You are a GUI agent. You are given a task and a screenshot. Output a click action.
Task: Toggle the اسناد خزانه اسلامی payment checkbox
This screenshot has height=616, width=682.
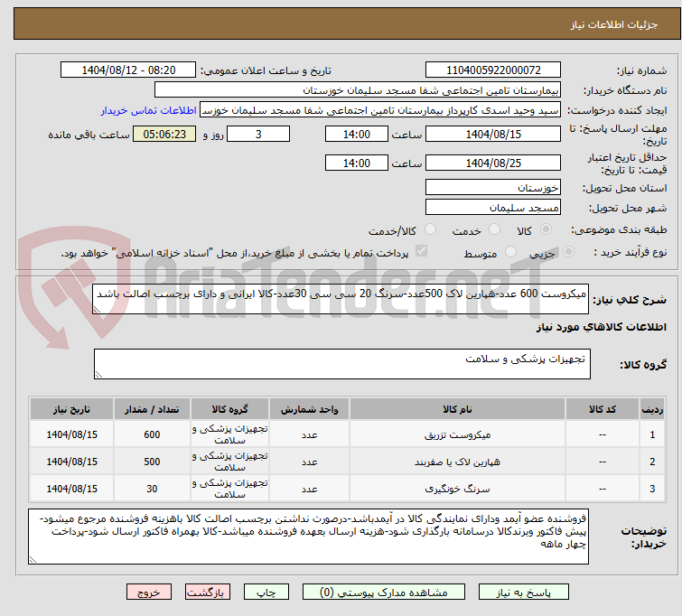(x=421, y=253)
